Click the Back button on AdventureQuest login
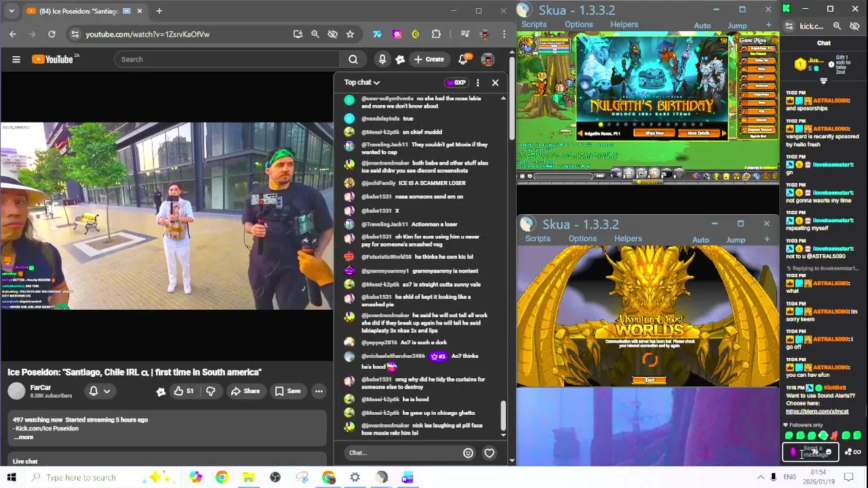The width and height of the screenshot is (868, 488). (x=649, y=380)
